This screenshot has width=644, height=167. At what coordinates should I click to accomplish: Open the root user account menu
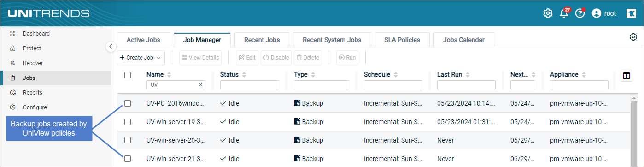(603, 13)
